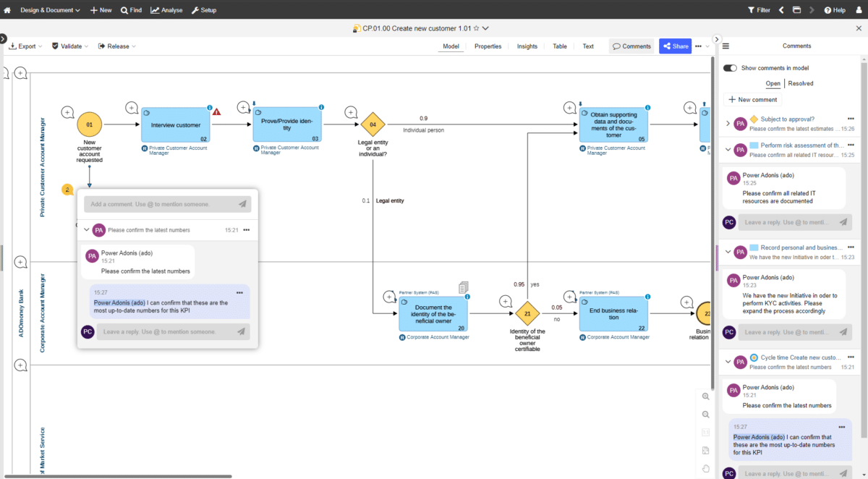Toggle Show comments in model
Screen dimensions: 868x479
(729, 67)
